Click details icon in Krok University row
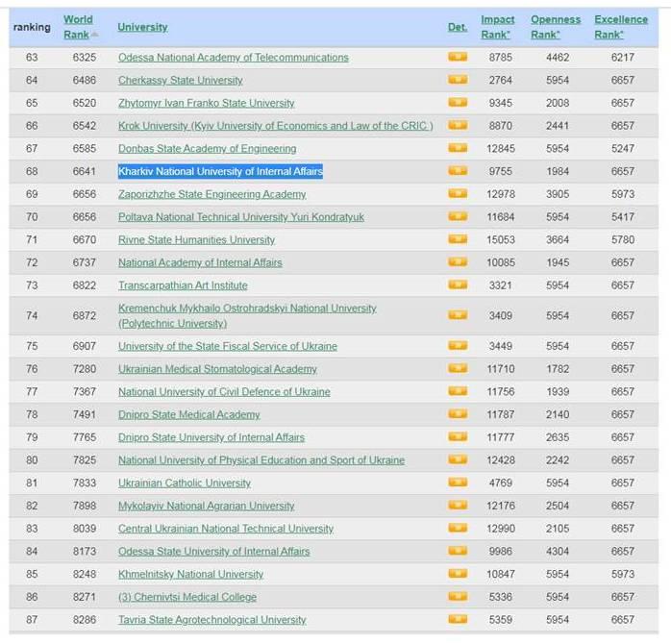 (x=458, y=126)
